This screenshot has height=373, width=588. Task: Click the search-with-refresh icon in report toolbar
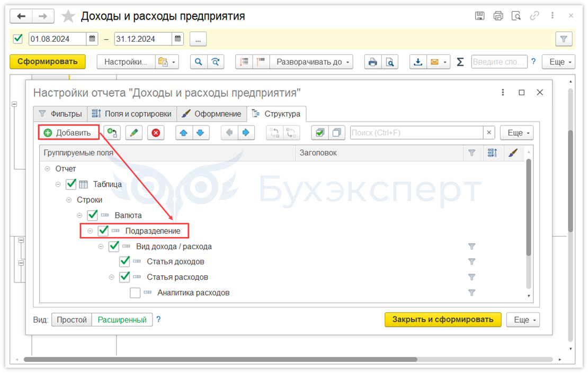(x=216, y=62)
